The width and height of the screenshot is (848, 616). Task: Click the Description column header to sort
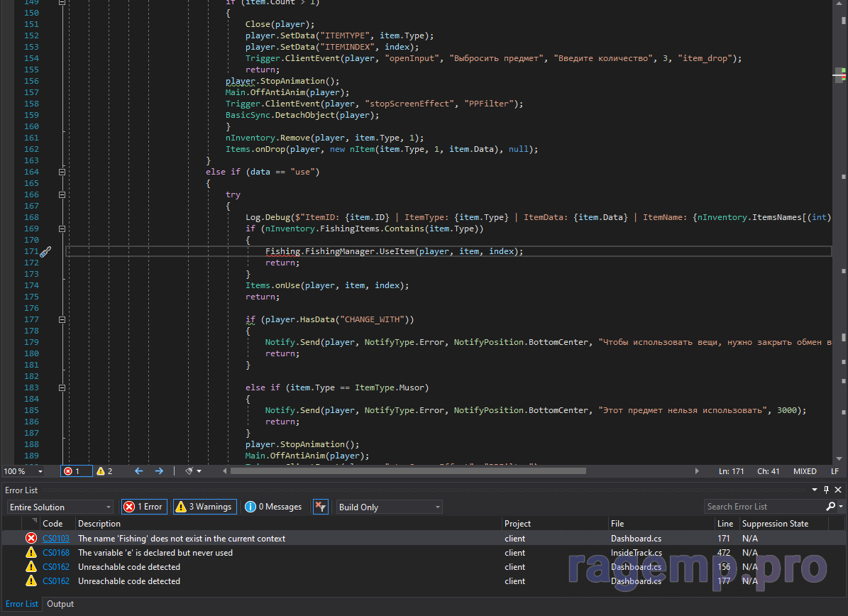[x=99, y=524]
